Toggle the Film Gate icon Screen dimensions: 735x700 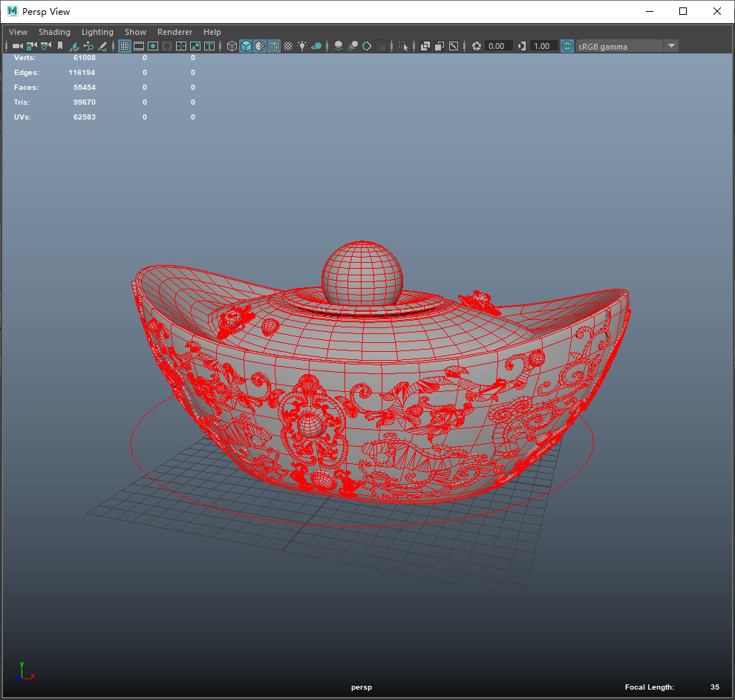139,46
